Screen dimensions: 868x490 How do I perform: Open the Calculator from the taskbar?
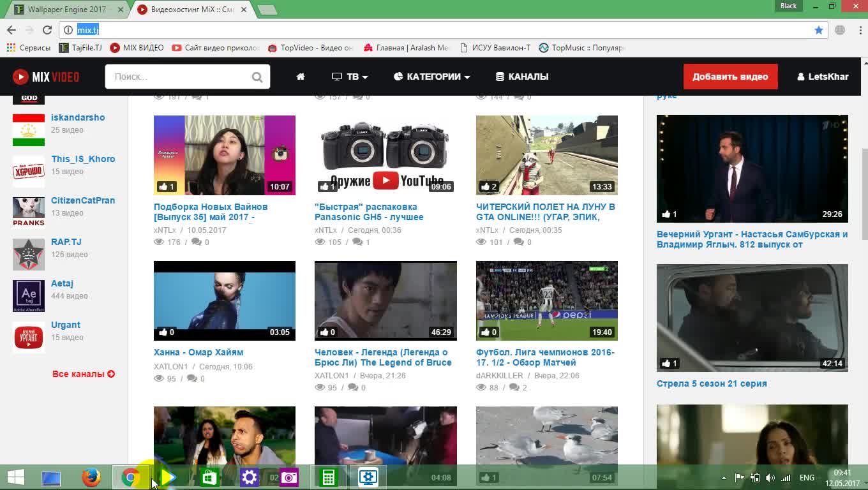tap(329, 477)
